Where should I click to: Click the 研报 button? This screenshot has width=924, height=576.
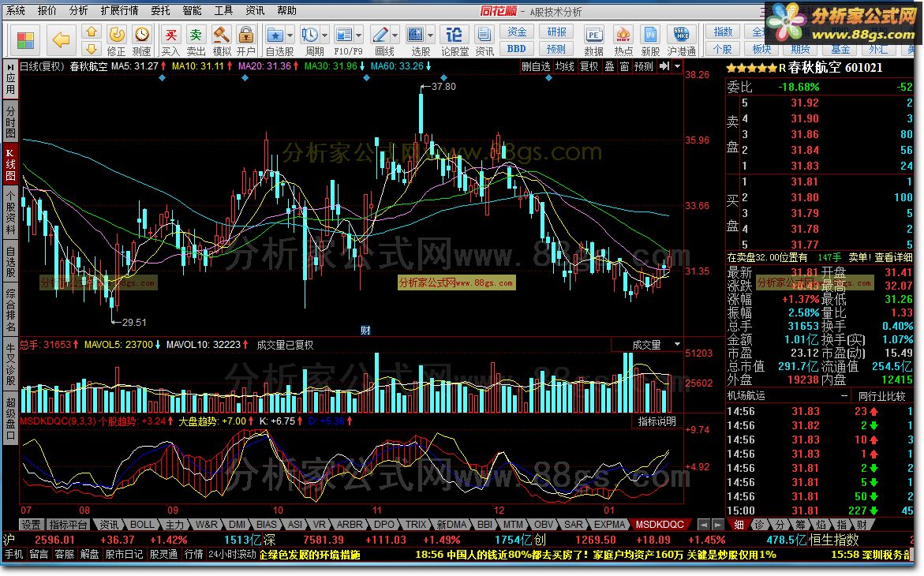coord(556,32)
